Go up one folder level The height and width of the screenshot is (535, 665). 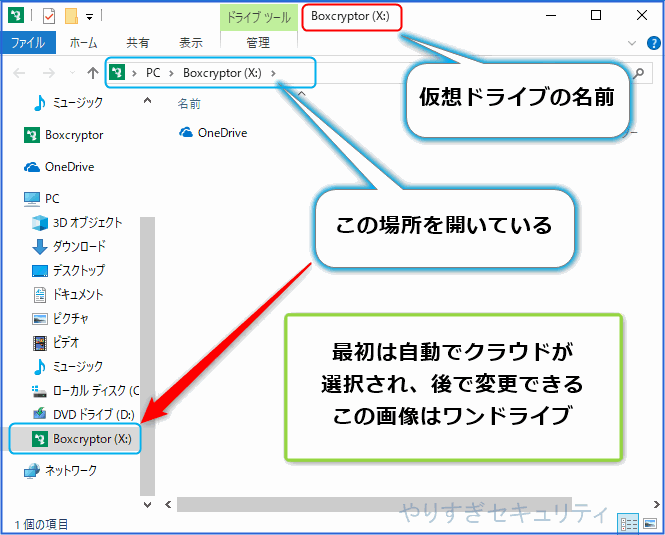tap(93, 73)
